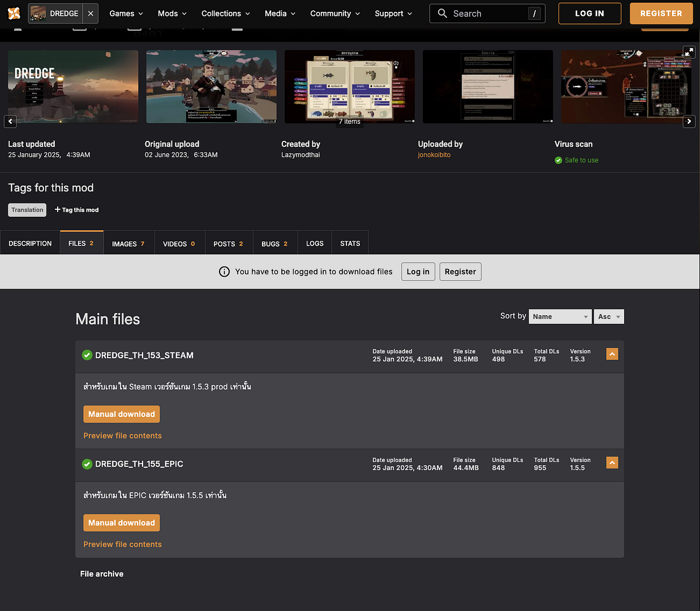Open the IMAGES tab
Image resolution: width=700 pixels, height=611 pixels.
pos(128,244)
